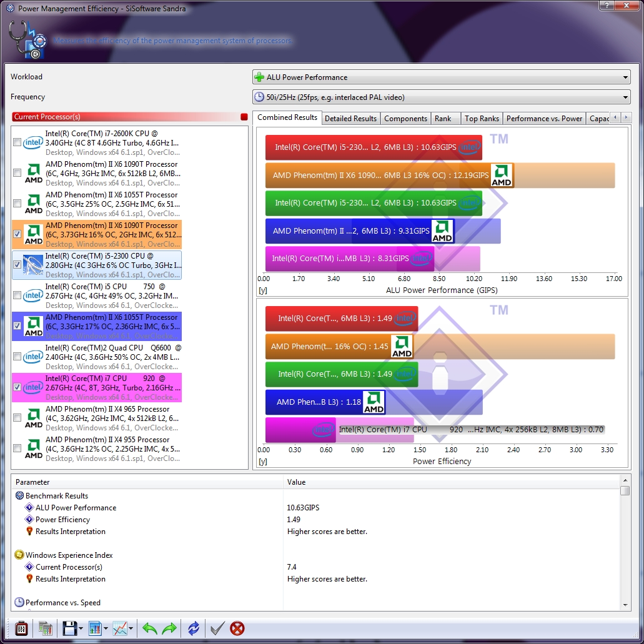Viewport: 644px width, 644px height.
Task: Switch to the Detailed Results tab
Action: click(x=351, y=118)
